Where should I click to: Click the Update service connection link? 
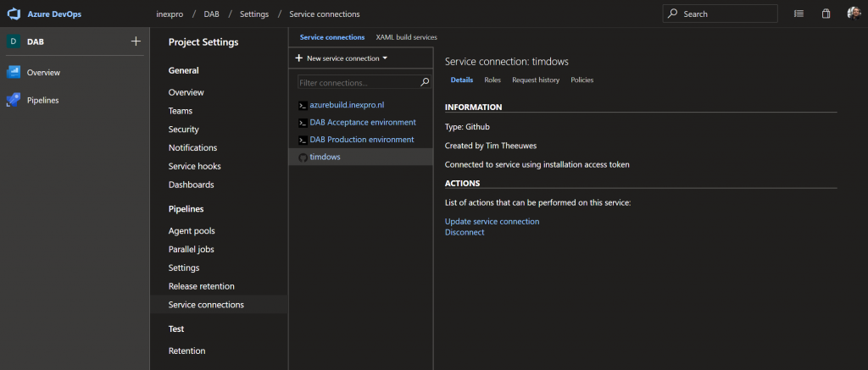pos(492,221)
